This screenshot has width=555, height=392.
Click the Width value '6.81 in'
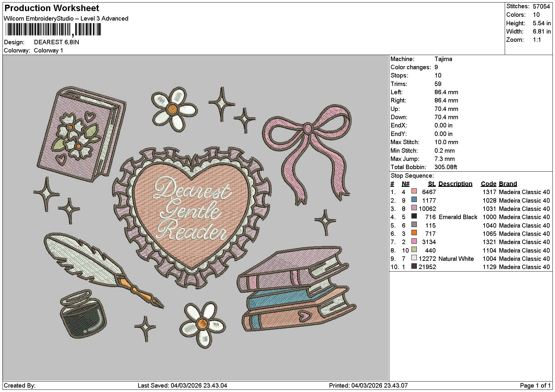542,32
